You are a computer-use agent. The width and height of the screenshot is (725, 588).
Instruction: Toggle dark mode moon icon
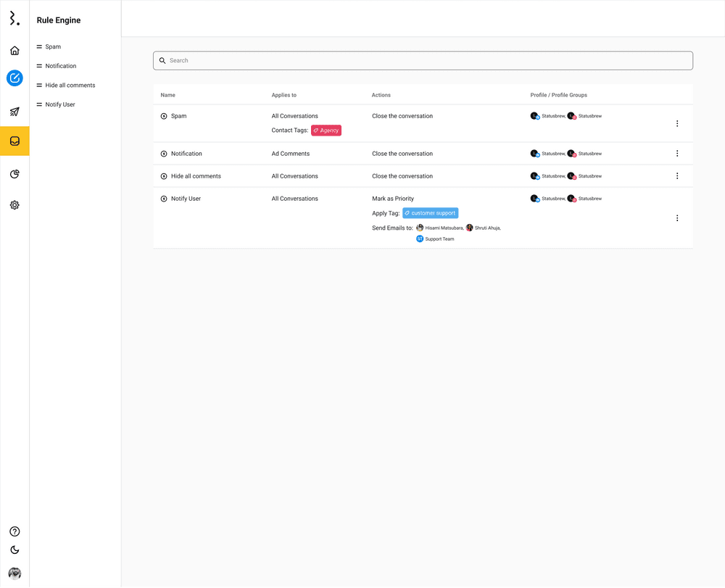pos(14,550)
